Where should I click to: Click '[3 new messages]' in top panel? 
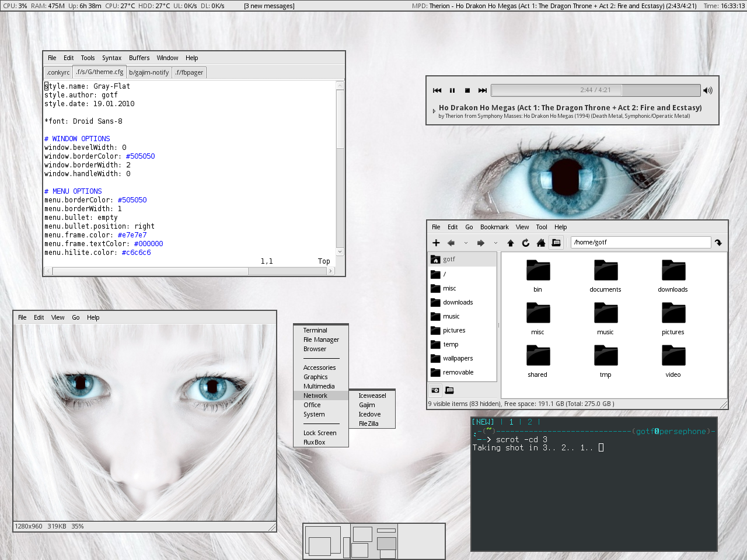(269, 6)
